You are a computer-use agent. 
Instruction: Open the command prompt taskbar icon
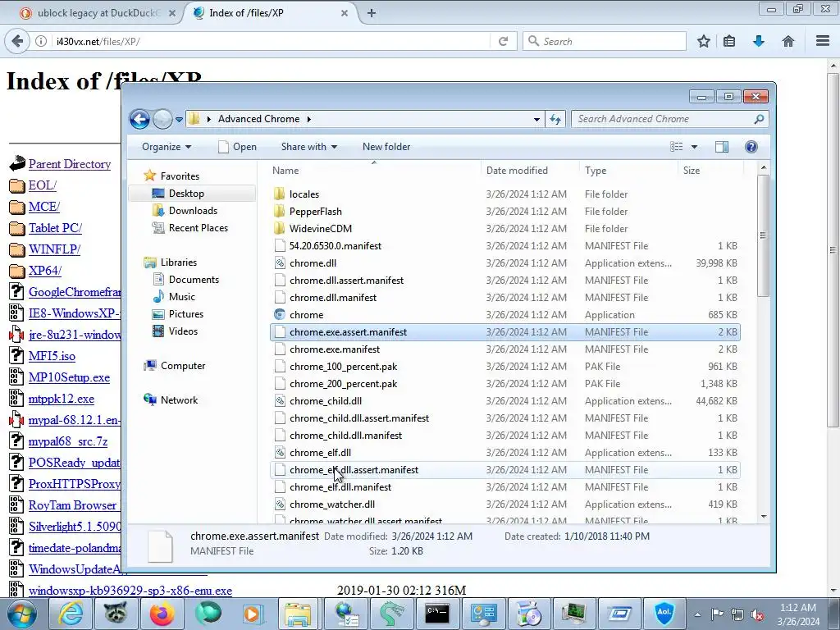[437, 614]
